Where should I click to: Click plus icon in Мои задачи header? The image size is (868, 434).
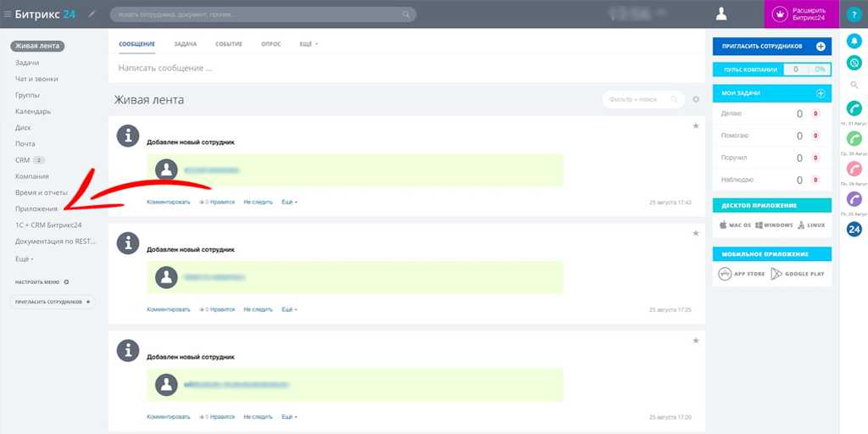tap(820, 93)
